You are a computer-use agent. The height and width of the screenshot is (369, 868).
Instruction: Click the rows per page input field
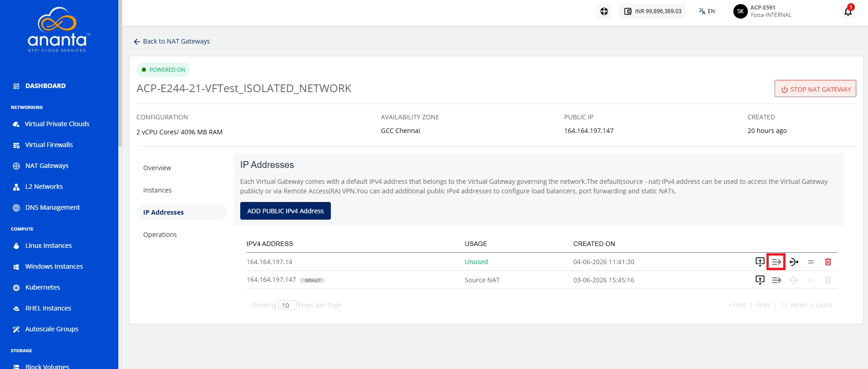(x=287, y=305)
